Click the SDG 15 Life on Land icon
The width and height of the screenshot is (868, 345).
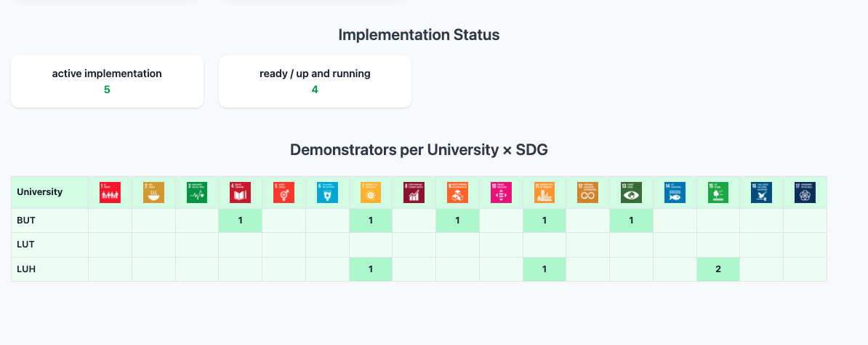(718, 192)
